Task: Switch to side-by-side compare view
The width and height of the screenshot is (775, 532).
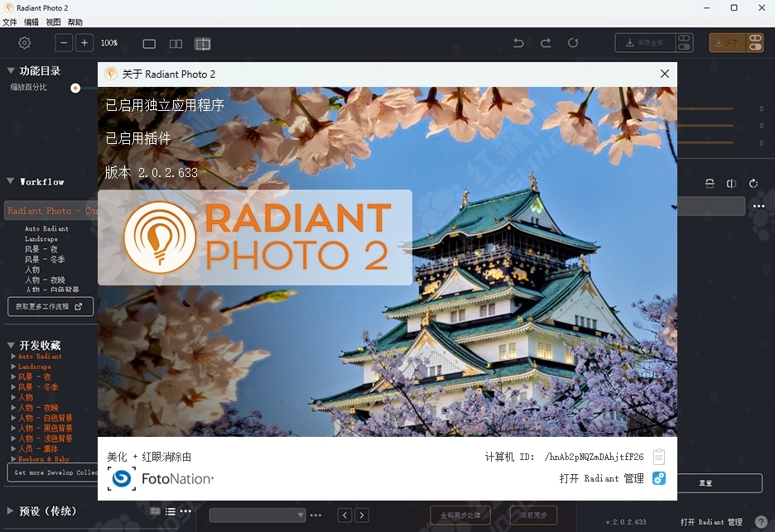Action: 176,44
